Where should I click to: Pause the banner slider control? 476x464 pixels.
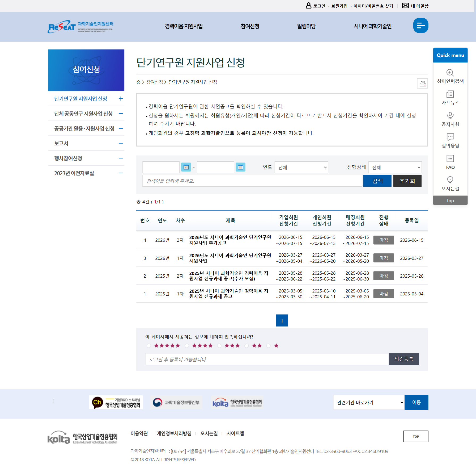[53, 401]
